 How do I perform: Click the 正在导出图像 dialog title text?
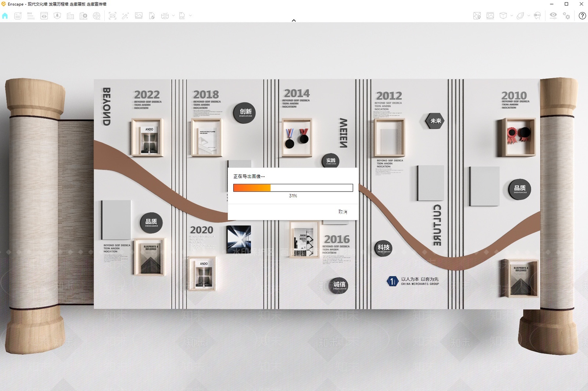coord(249,177)
